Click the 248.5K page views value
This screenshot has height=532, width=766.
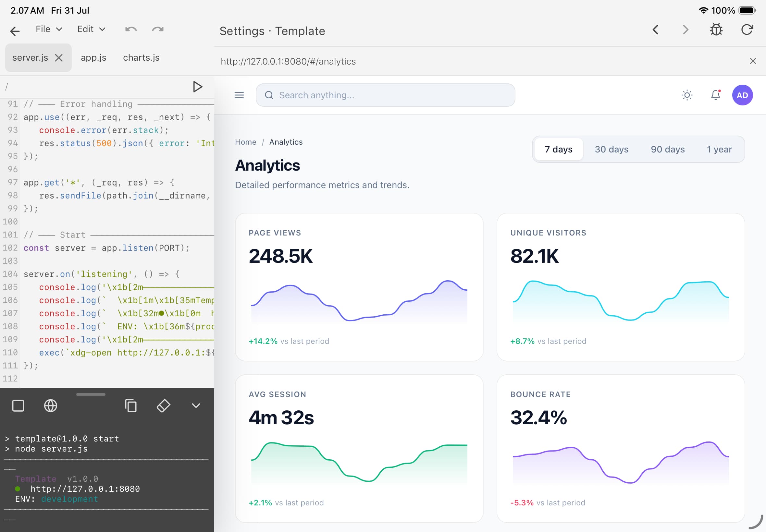280,256
